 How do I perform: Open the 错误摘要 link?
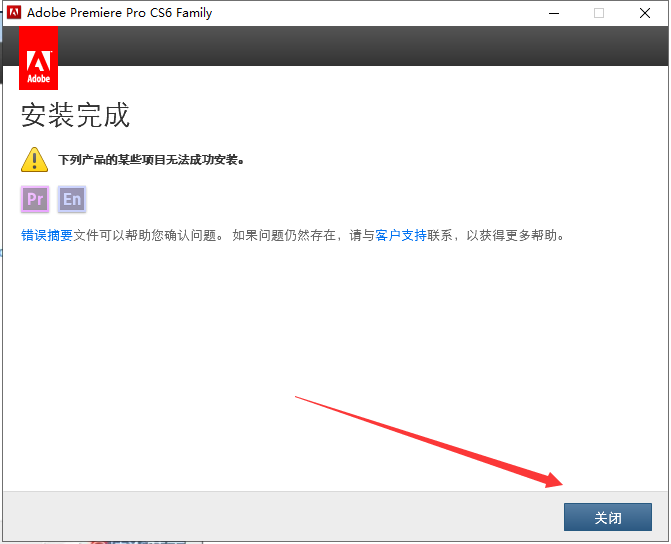point(47,235)
